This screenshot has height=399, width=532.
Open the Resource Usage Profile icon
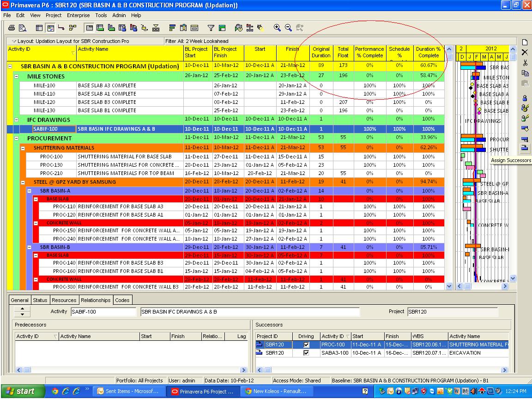(133, 28)
